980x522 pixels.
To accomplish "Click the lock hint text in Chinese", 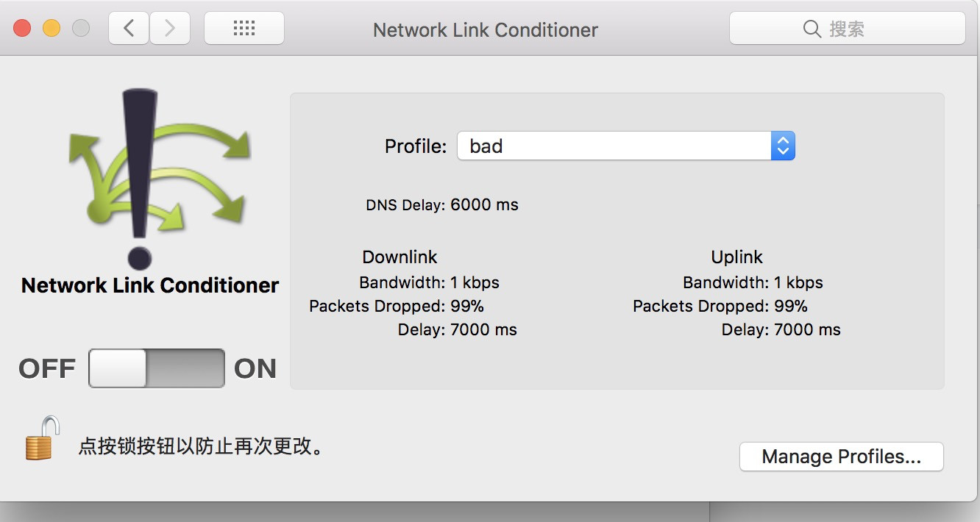I will 201,446.
